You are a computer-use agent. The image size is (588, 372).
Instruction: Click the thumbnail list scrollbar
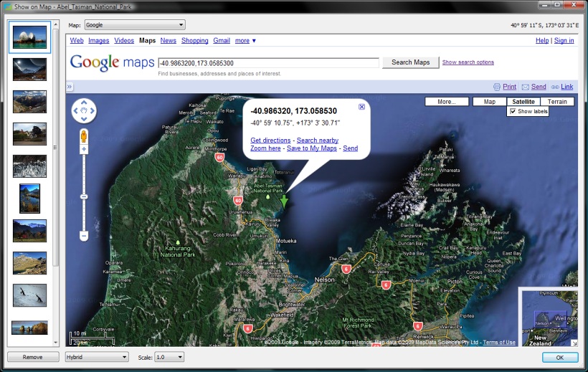tap(55, 148)
